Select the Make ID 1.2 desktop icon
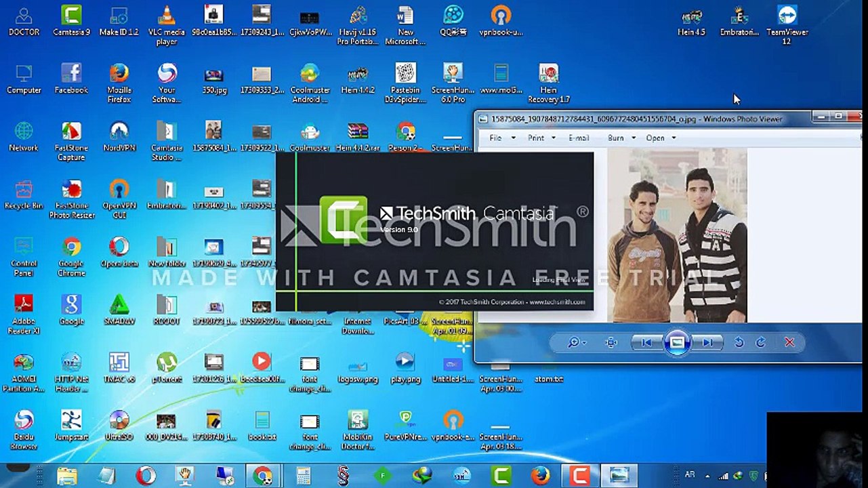 119,20
